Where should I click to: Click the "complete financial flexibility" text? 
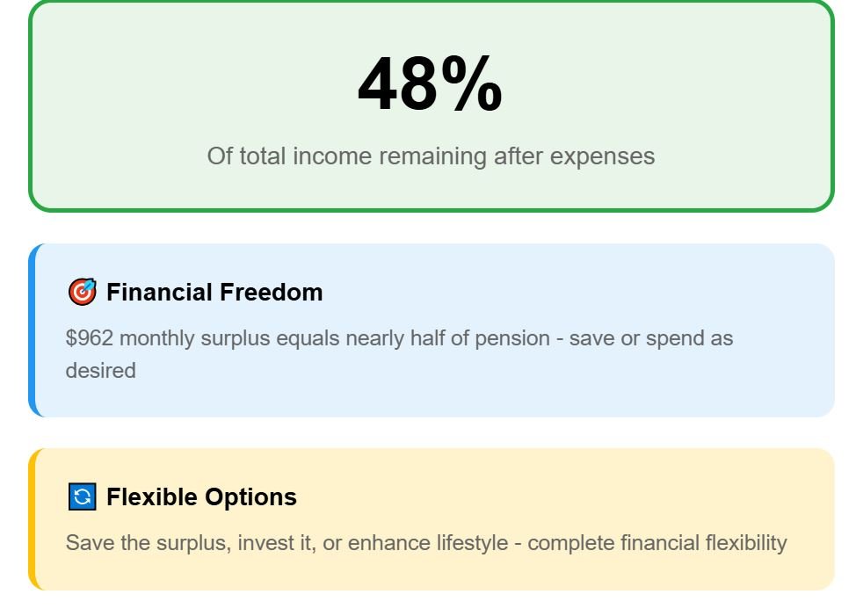point(657,543)
